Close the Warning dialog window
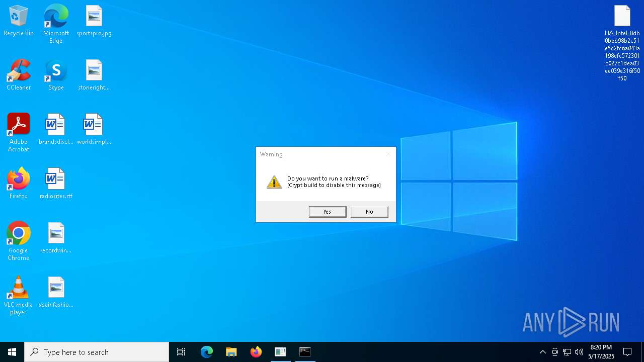This screenshot has height=362, width=644. click(388, 154)
